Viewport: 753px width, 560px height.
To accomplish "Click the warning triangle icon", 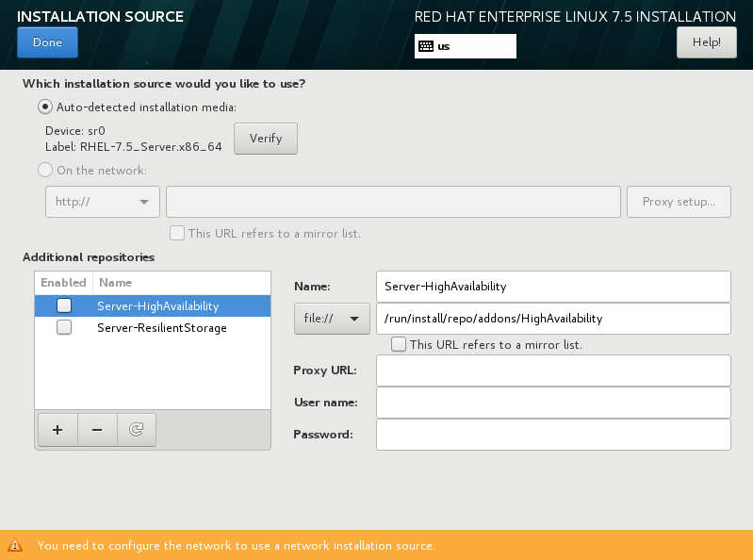I will (x=15, y=545).
